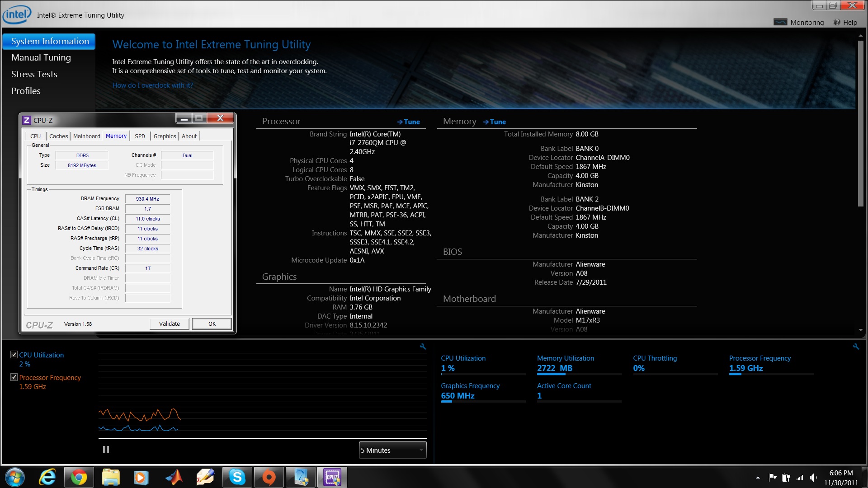Click the Intel logo in title bar
This screenshot has width=868, height=488.
point(17,14)
